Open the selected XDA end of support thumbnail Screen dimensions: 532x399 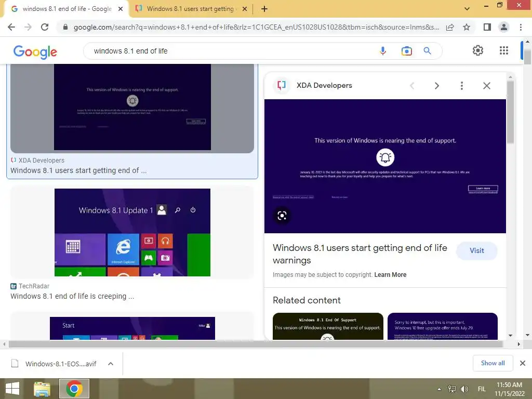coord(132,107)
